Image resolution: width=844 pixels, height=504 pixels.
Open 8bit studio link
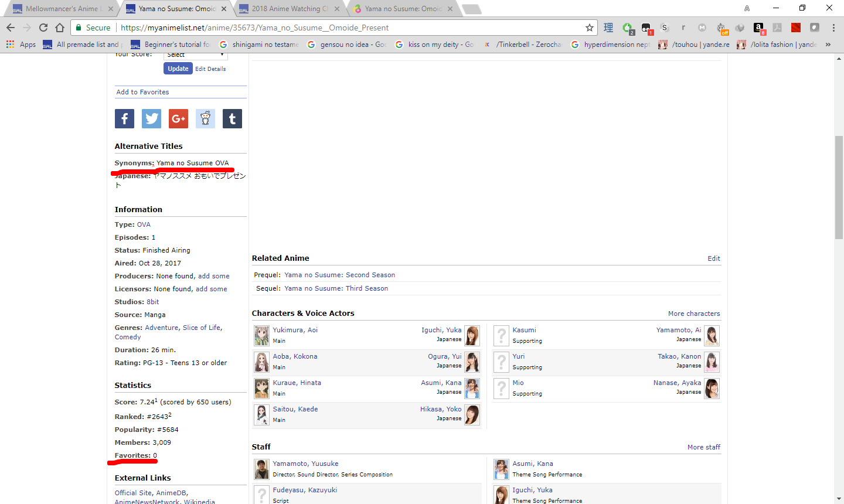click(x=152, y=302)
